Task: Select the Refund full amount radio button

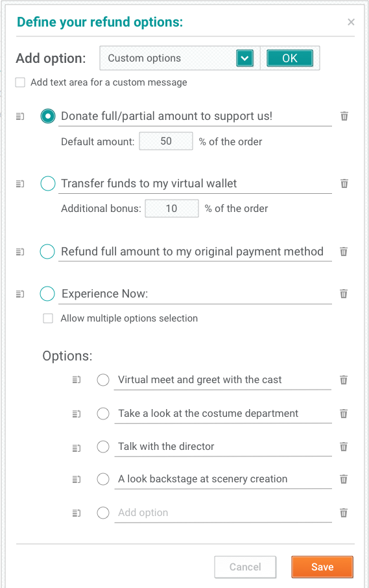Action: tap(47, 252)
